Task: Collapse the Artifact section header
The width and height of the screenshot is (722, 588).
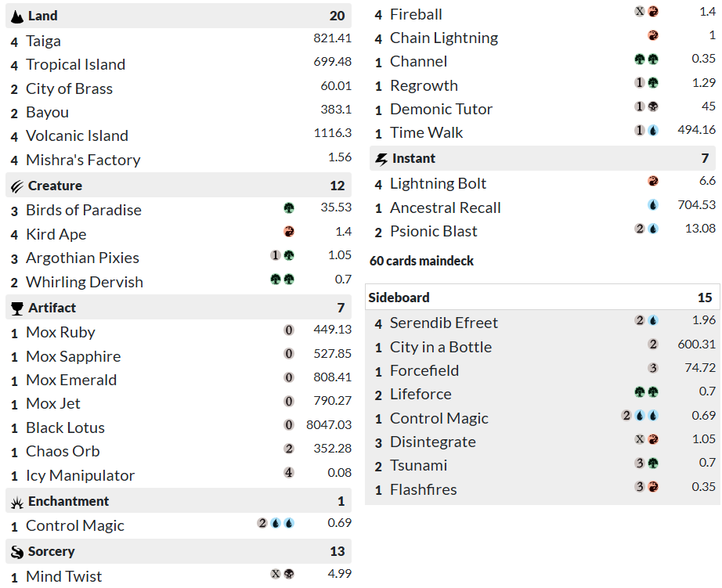Action: (x=178, y=308)
